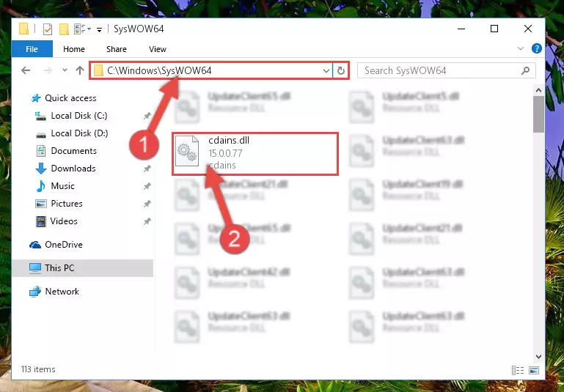The height and width of the screenshot is (392, 564).
Task: Expand the address bar history dropdown
Action: [326, 71]
